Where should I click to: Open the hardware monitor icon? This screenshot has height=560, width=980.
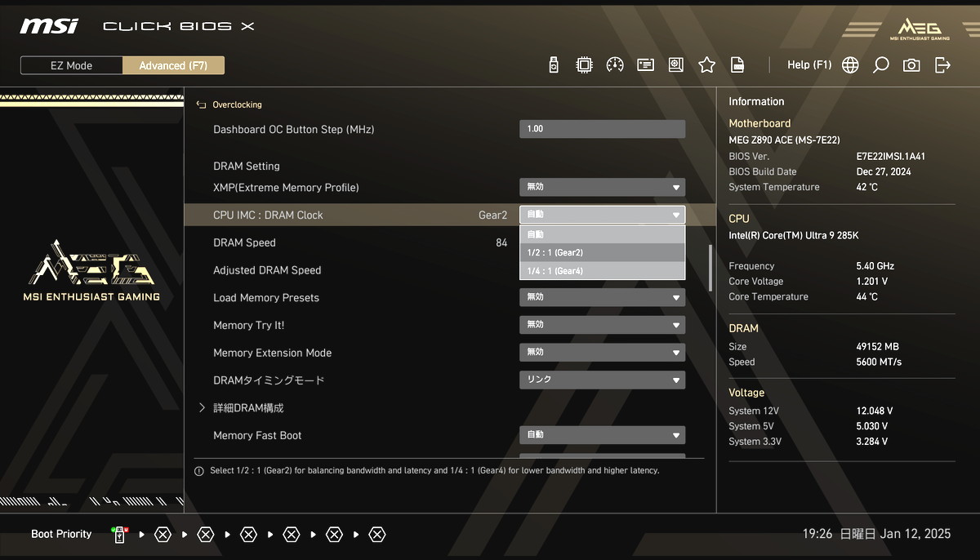pyautogui.click(x=676, y=65)
